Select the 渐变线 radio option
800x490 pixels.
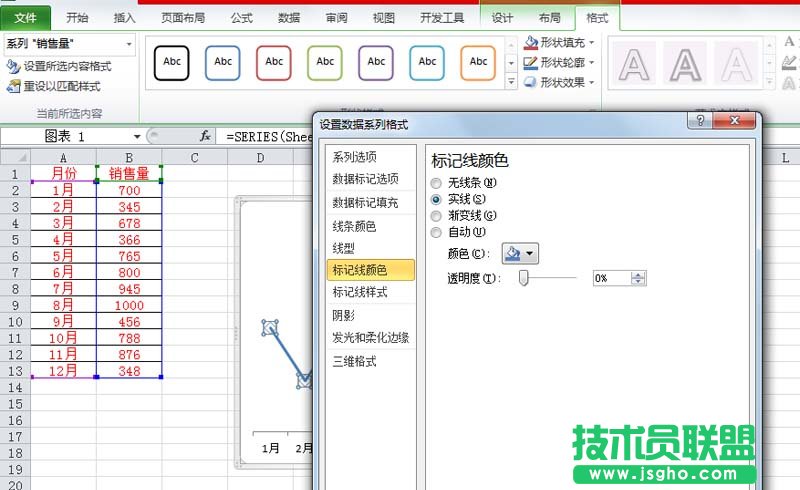click(436, 215)
